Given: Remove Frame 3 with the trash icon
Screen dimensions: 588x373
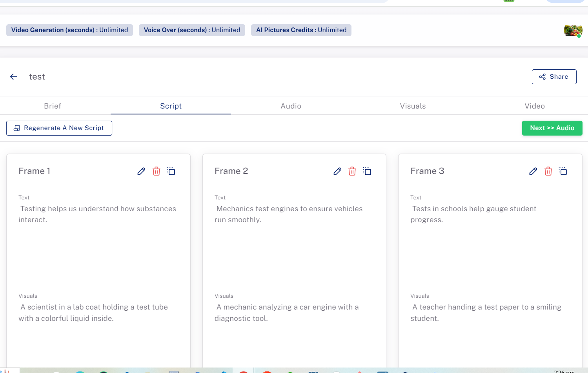Looking at the screenshot, I should tap(548, 171).
